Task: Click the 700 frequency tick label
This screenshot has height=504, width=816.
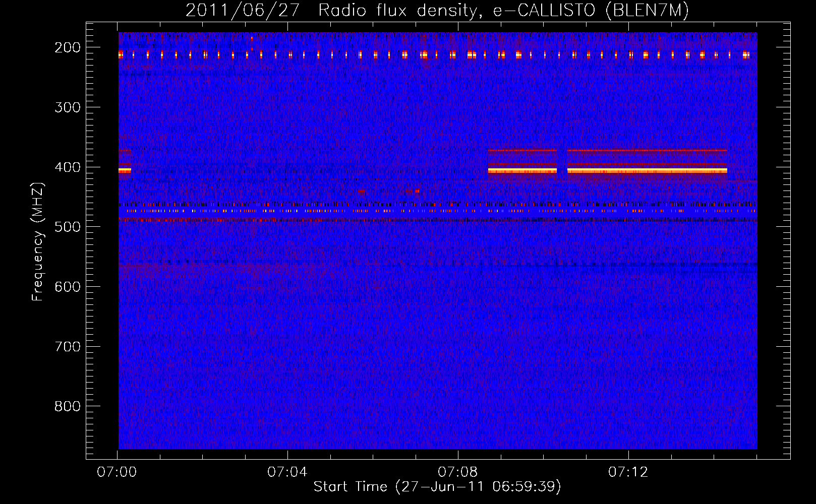Action: [x=68, y=347]
